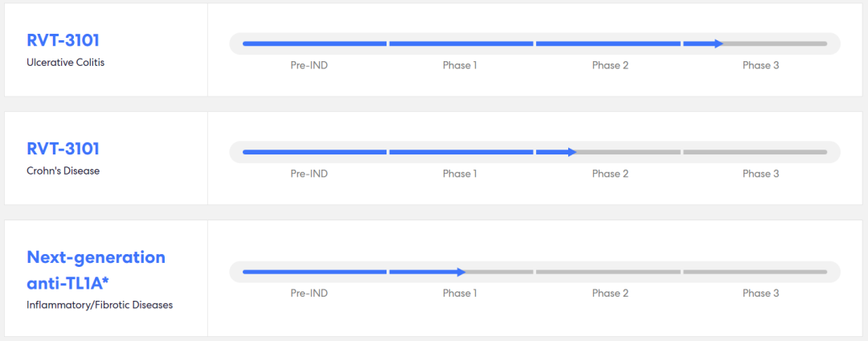Click the Crohn's Disease subtitle text
This screenshot has width=868, height=341.
[x=63, y=171]
